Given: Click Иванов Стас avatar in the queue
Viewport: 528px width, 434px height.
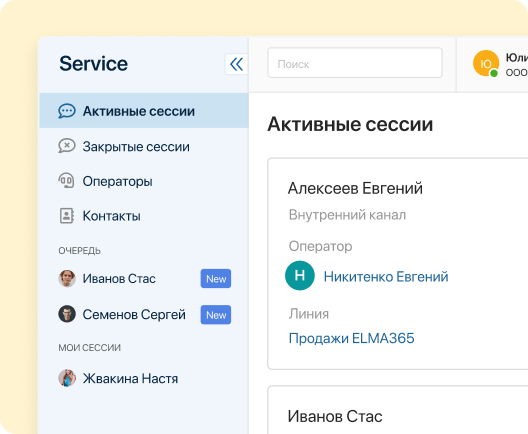Looking at the screenshot, I should pyautogui.click(x=67, y=278).
